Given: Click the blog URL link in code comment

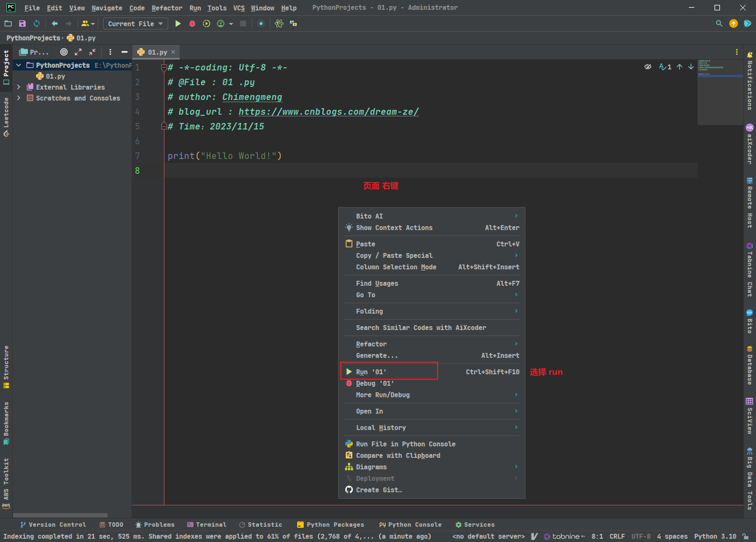Looking at the screenshot, I should (328, 111).
